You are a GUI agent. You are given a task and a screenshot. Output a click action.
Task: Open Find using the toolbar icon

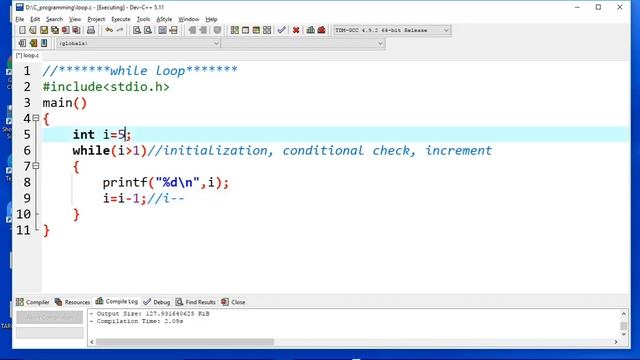click(x=137, y=30)
